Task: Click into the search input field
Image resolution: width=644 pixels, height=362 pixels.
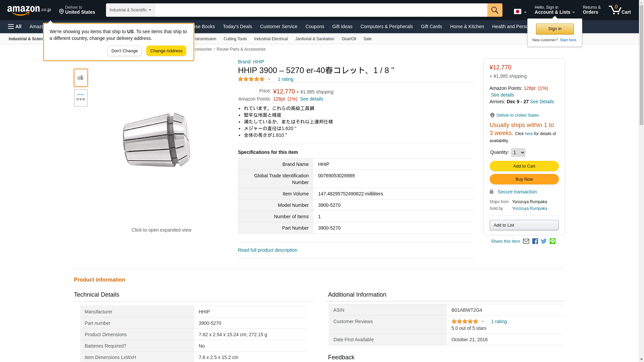Action: [320, 10]
